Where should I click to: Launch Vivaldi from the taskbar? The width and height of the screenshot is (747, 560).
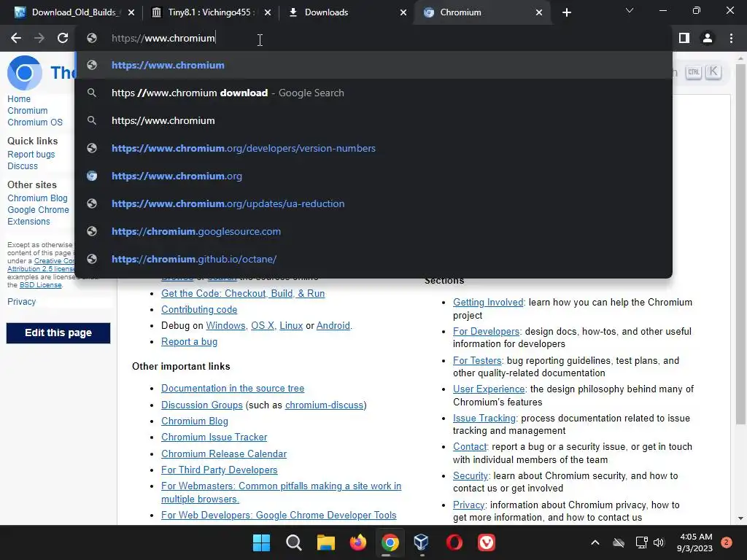(487, 542)
